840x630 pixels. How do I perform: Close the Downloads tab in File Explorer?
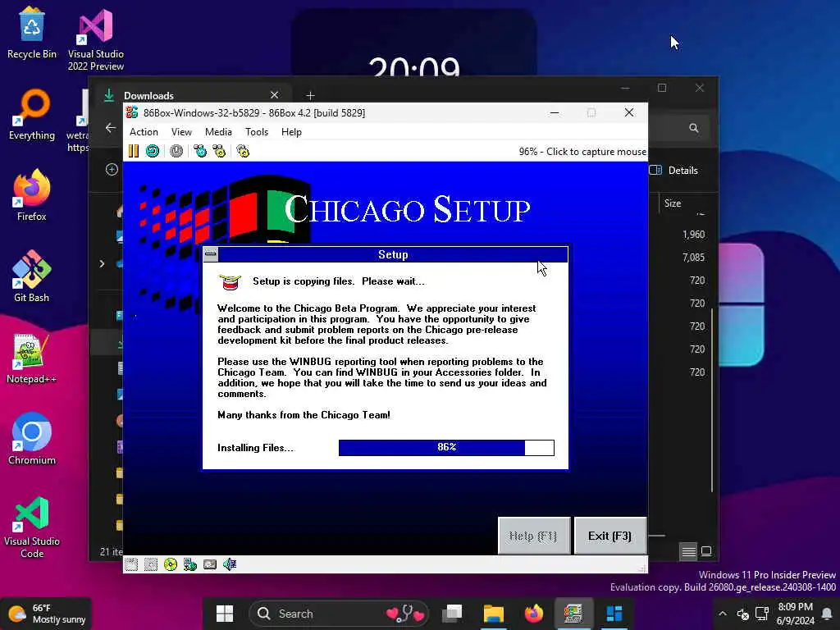coord(274,95)
